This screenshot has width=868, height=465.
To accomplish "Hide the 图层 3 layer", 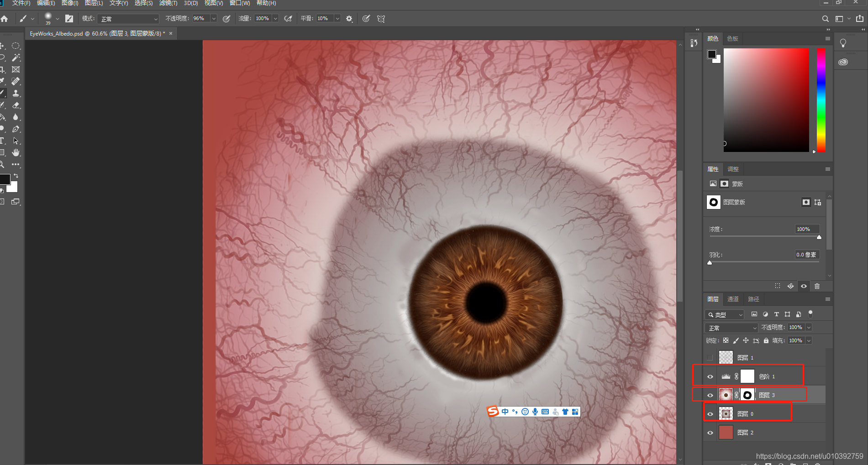I will pyautogui.click(x=710, y=395).
